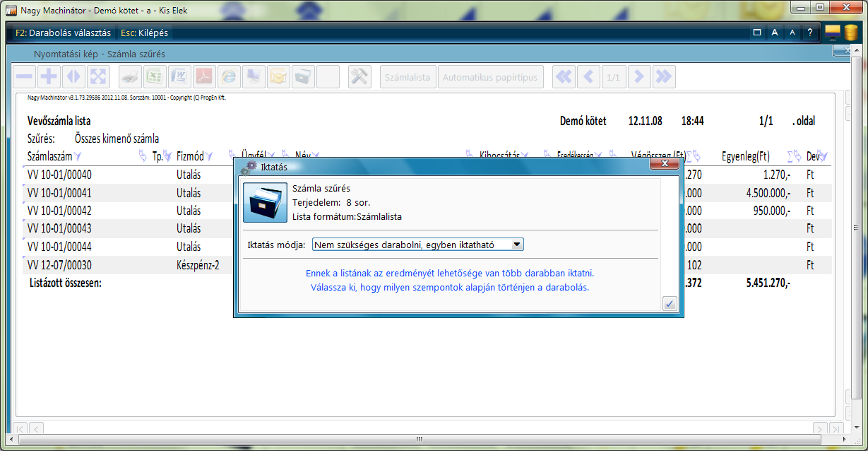Confirm Iktatás dialog with the checkmark button
868x451 pixels.
pyautogui.click(x=670, y=303)
